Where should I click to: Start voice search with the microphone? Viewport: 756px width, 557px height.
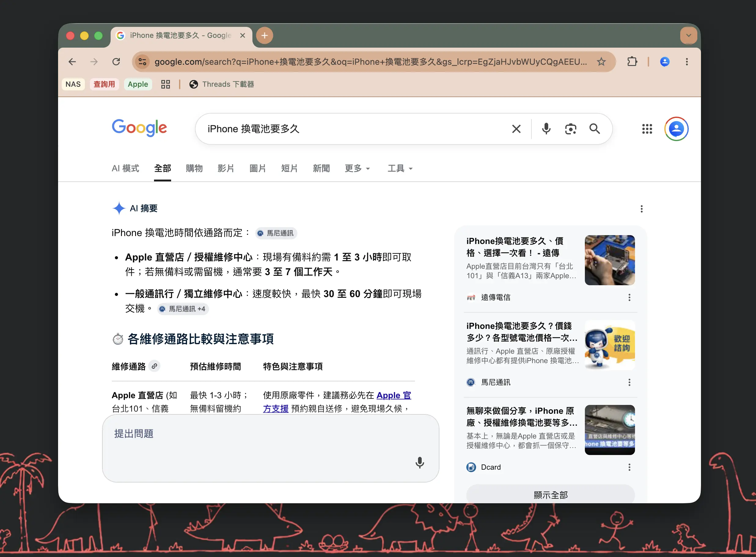point(546,129)
